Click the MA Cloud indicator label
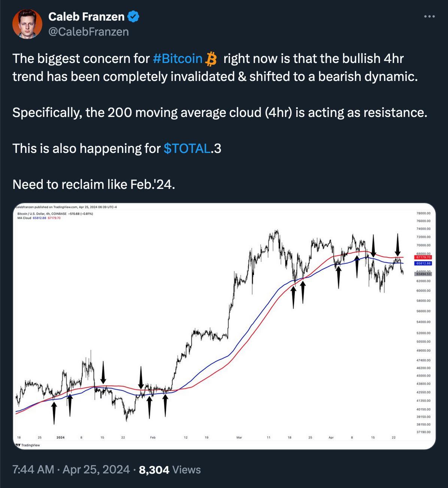 [x=24, y=218]
